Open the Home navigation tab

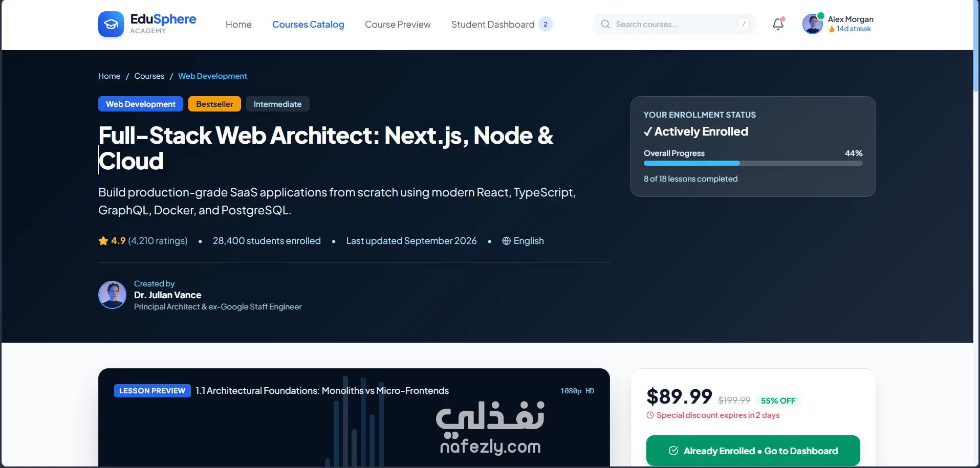(238, 24)
